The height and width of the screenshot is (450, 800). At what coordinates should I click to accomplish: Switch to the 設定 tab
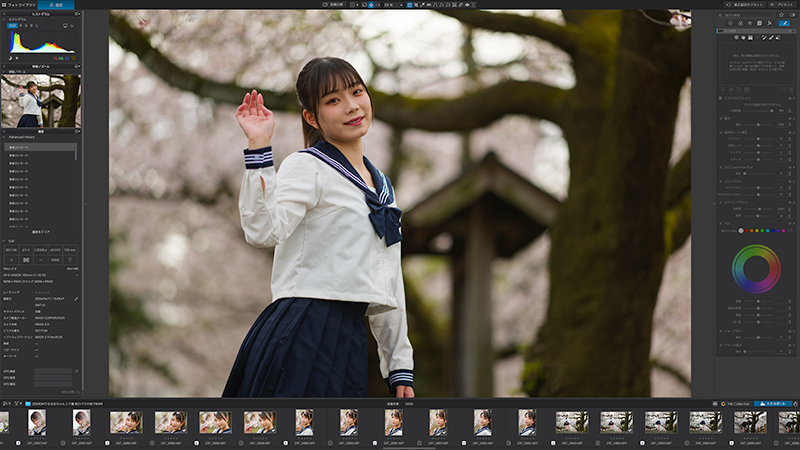[57, 5]
